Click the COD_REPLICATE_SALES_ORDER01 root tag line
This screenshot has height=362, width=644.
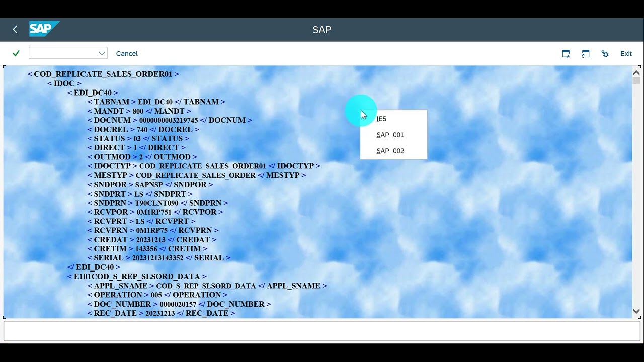(x=103, y=74)
